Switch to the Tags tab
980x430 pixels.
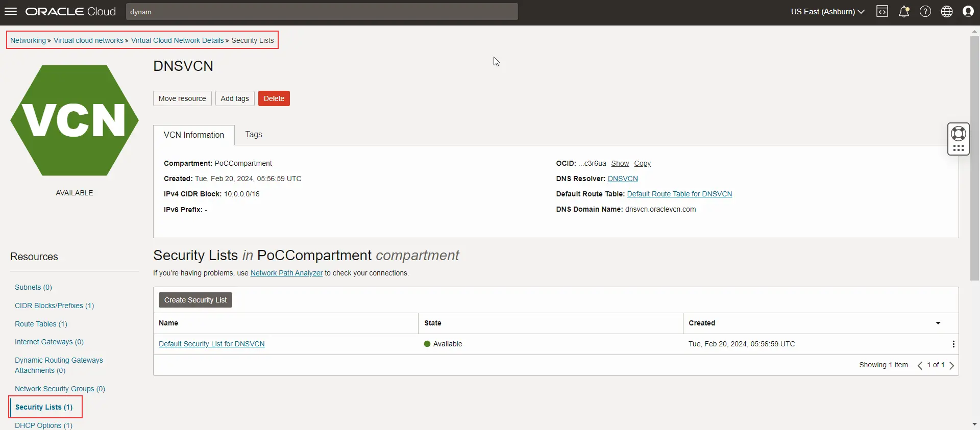[x=253, y=135]
